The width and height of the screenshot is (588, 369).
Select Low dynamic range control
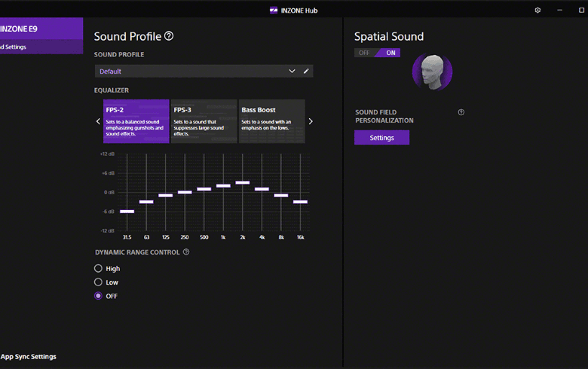pos(98,282)
